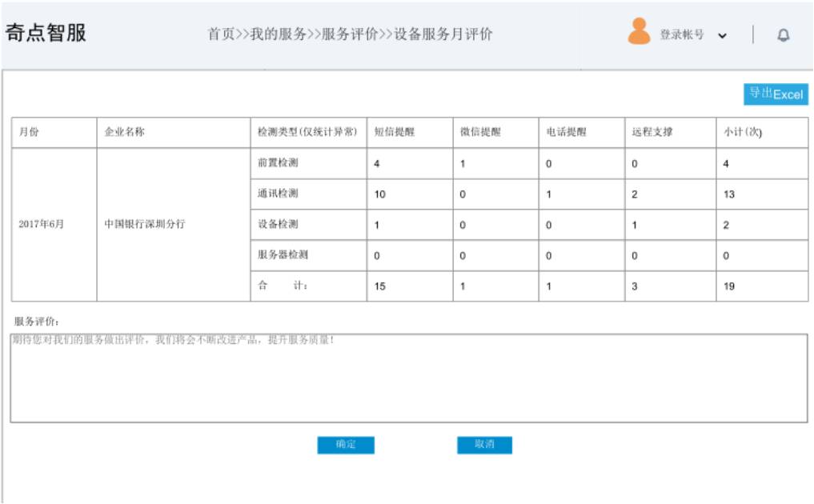Image resolution: width=814 pixels, height=504 pixels.
Task: Click the 远程支撑 column header
Action: 652,133
